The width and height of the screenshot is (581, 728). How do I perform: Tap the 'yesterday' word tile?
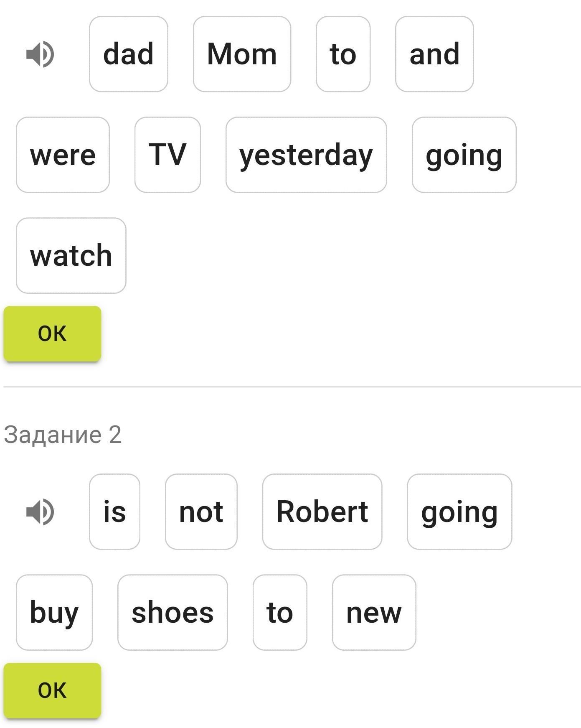pos(306,155)
